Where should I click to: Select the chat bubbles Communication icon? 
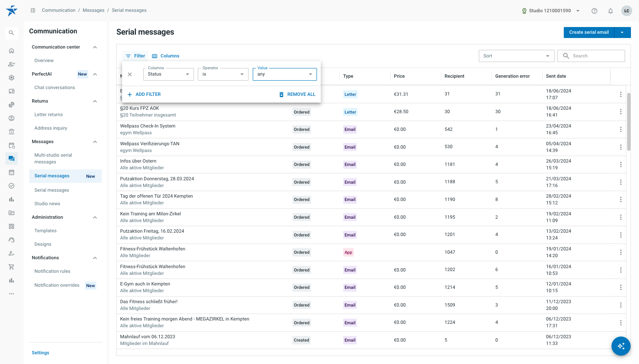(11, 159)
